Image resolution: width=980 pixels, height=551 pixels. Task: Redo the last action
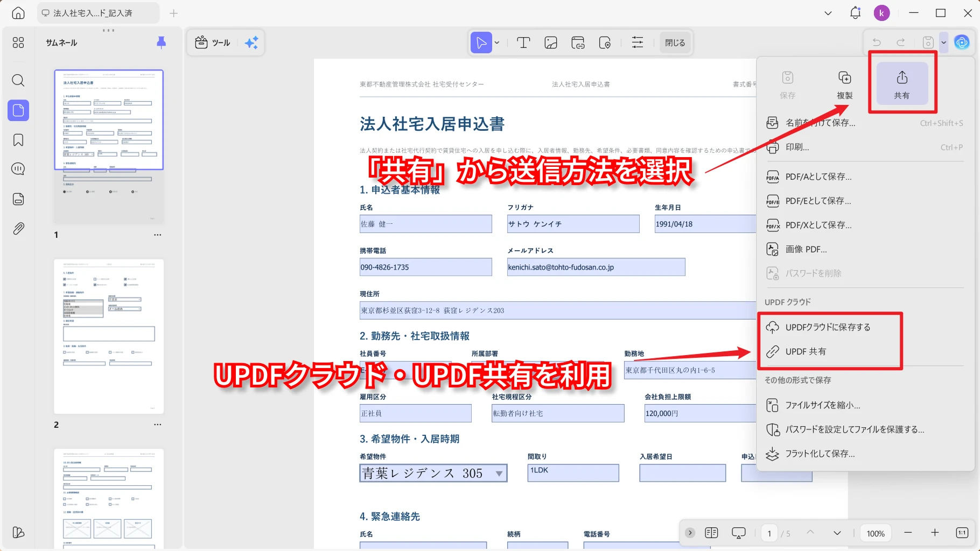pos(900,42)
